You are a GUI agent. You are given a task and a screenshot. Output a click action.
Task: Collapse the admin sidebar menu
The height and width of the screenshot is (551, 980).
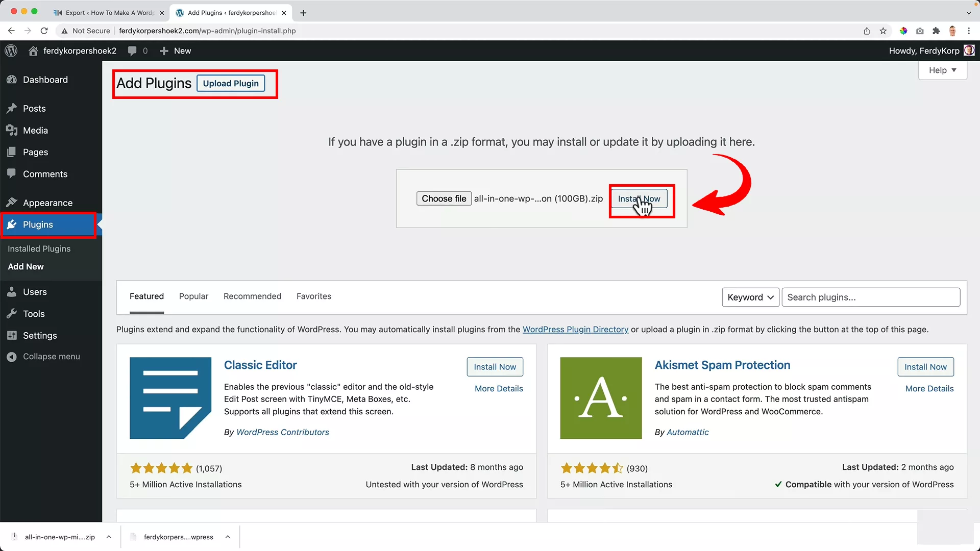click(51, 356)
